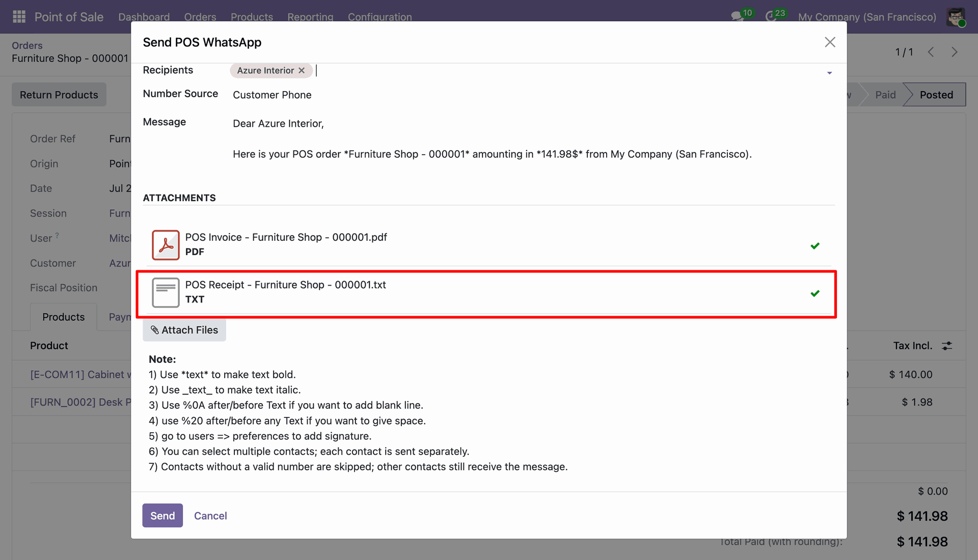Viewport: 978px width, 560px height.
Task: Click the Tax Incl. column header
Action: (x=912, y=346)
